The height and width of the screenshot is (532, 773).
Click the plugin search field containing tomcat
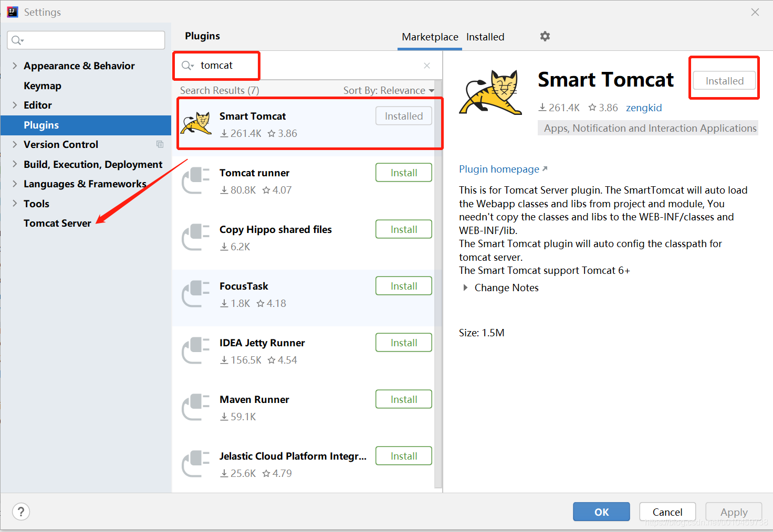click(x=307, y=66)
